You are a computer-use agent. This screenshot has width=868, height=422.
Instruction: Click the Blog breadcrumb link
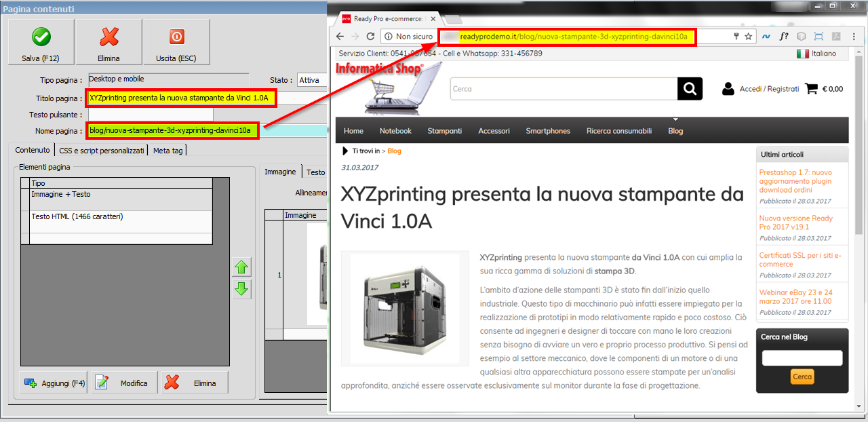tap(394, 151)
